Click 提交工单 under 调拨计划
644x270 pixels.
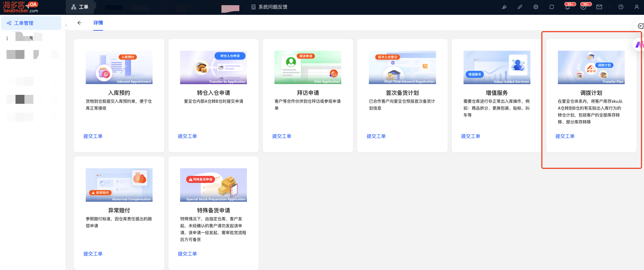coord(565,136)
